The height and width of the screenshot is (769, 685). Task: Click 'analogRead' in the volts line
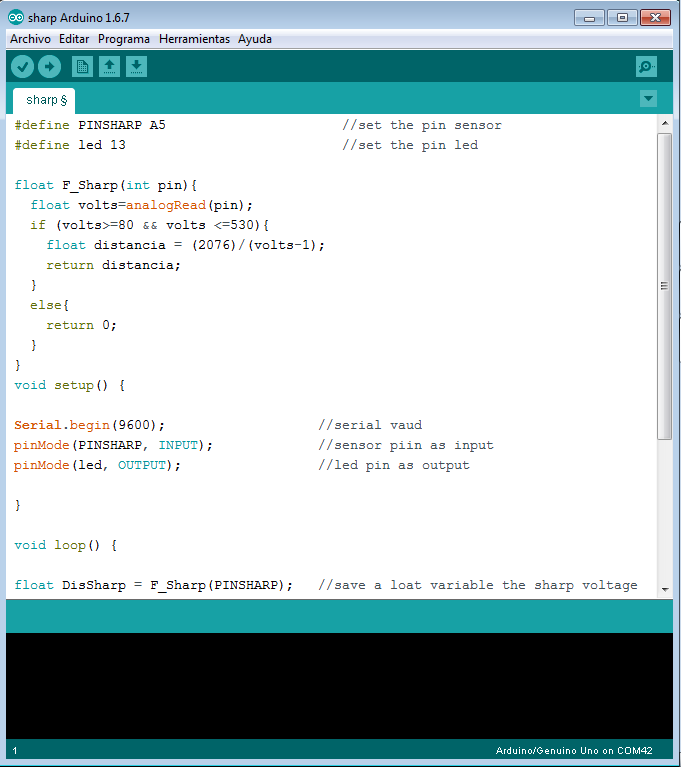tap(166, 205)
